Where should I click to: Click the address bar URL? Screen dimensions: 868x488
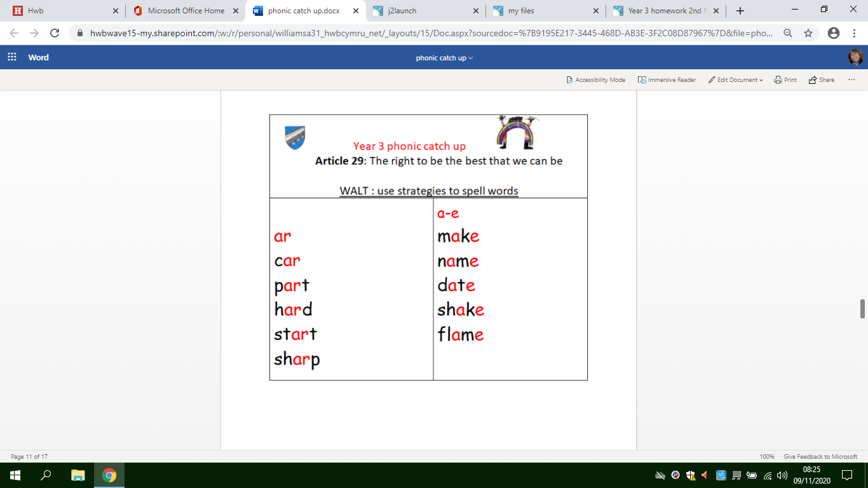[431, 33]
